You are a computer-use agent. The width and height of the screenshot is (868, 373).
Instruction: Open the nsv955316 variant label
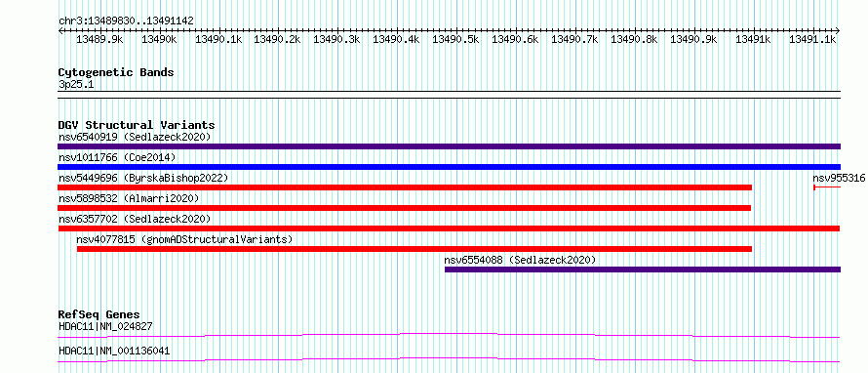click(839, 178)
